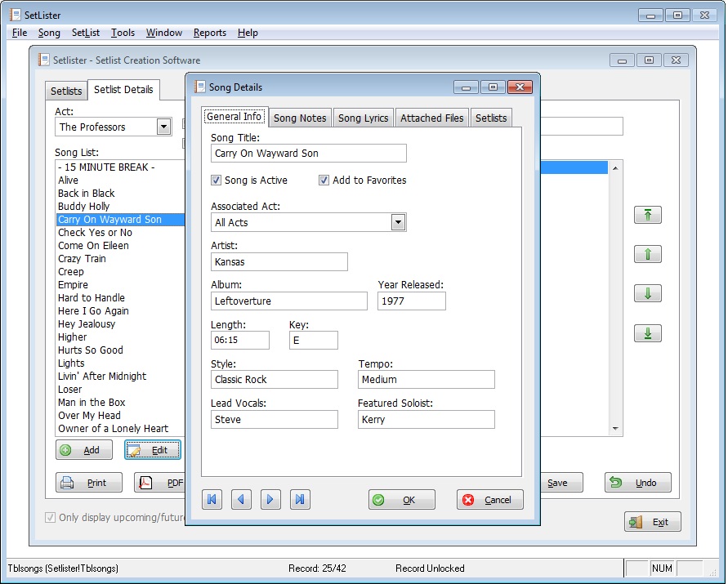Go to previous song record arrow
The image size is (728, 584).
pyautogui.click(x=241, y=500)
